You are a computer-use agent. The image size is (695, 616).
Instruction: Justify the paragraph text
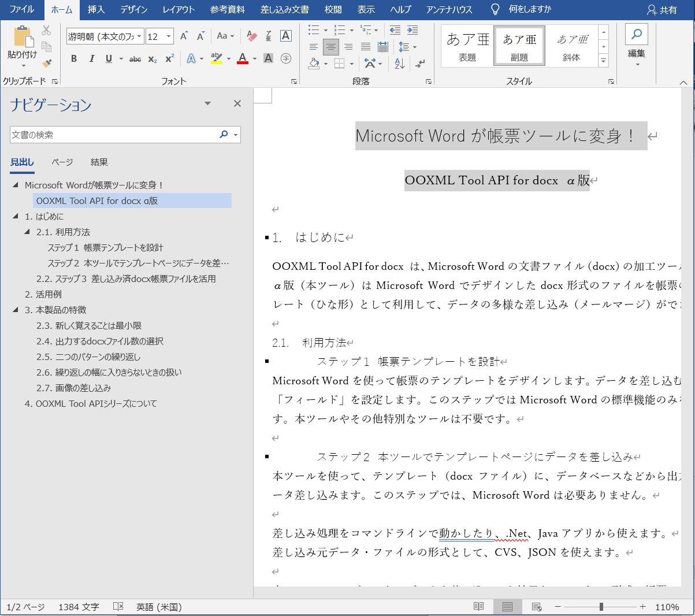tap(366, 47)
